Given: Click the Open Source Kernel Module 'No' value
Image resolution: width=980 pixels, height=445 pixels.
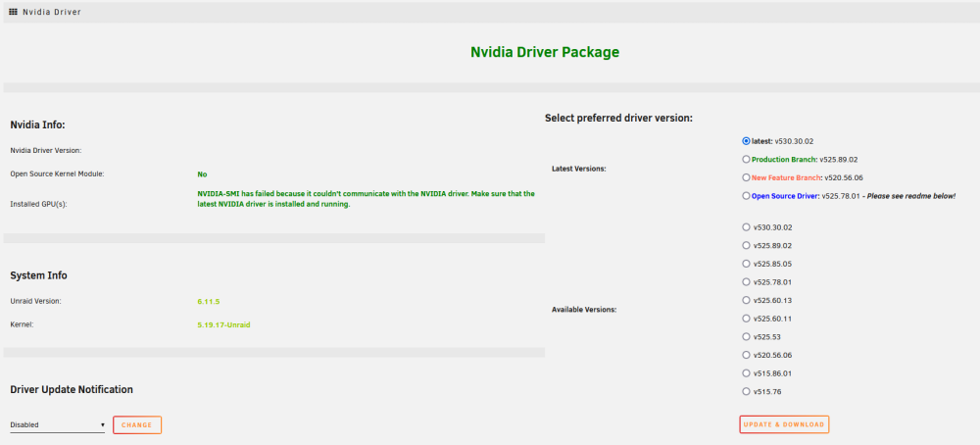Looking at the screenshot, I should click(202, 174).
